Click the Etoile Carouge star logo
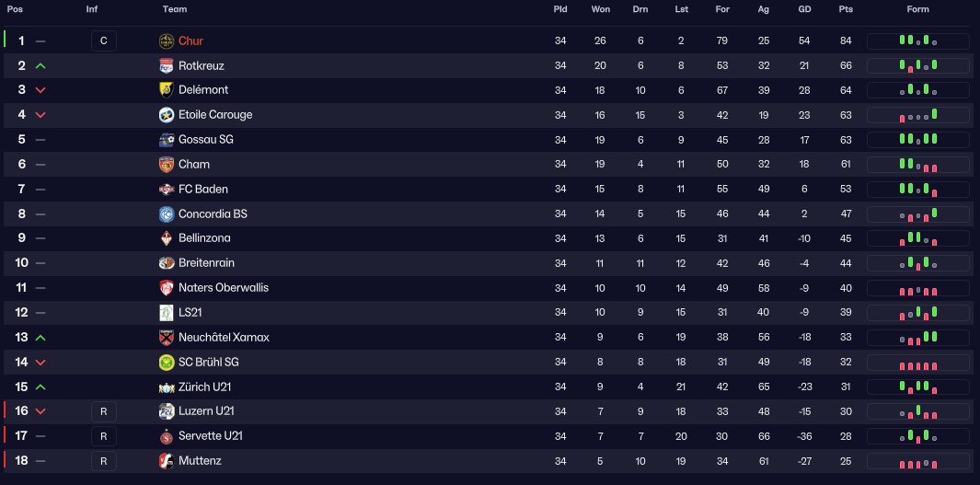 [x=167, y=115]
